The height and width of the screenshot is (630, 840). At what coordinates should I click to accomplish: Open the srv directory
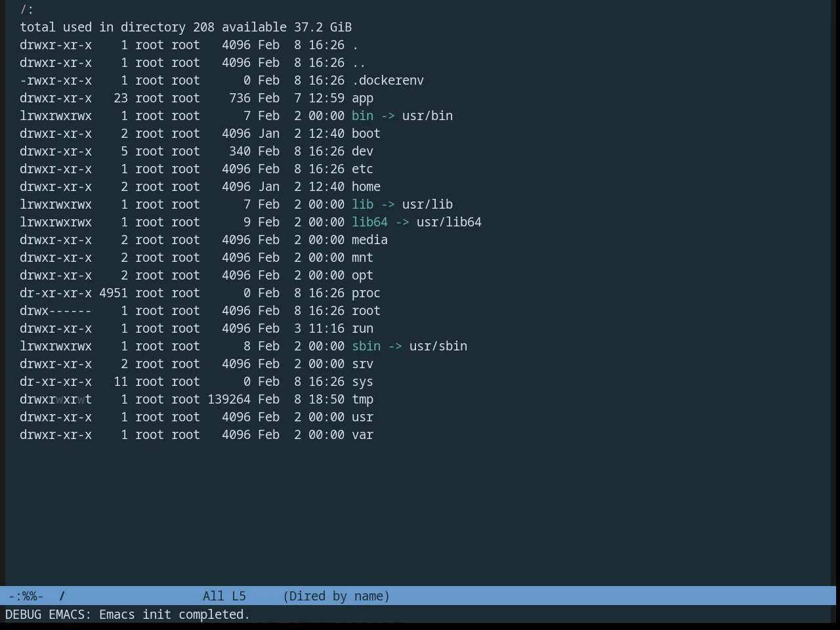[x=362, y=364]
